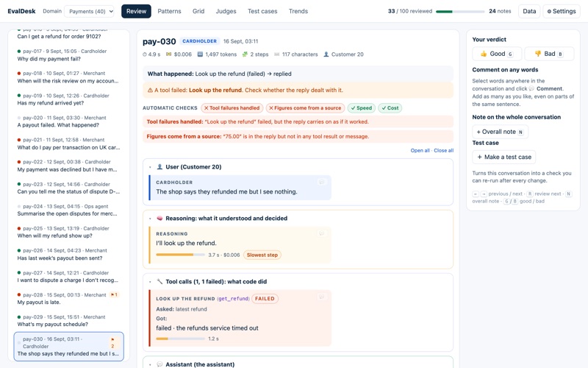The height and width of the screenshot is (368, 588).
Task: Toggle the Speed check chip
Action: coord(362,108)
